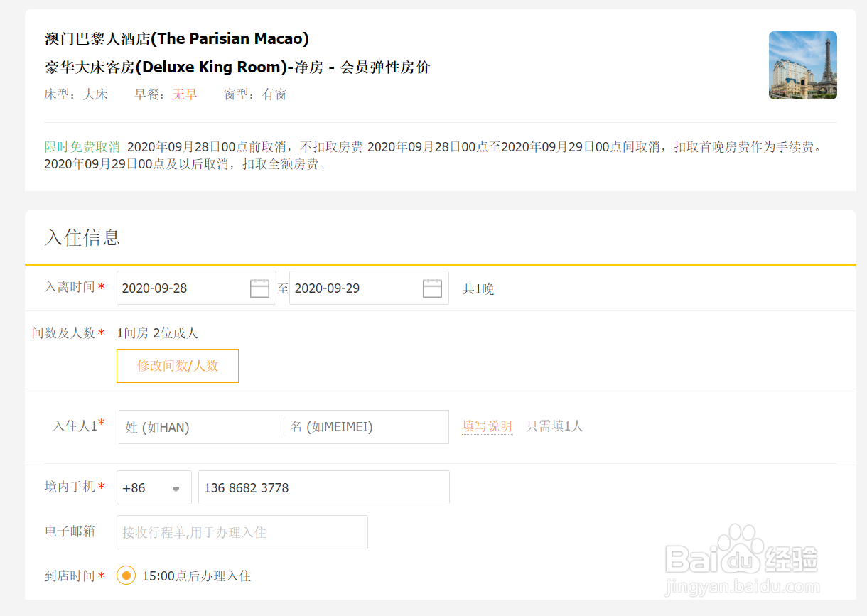Open the check-out date calendar icon
Viewport: 867px width, 616px height.
tap(433, 288)
